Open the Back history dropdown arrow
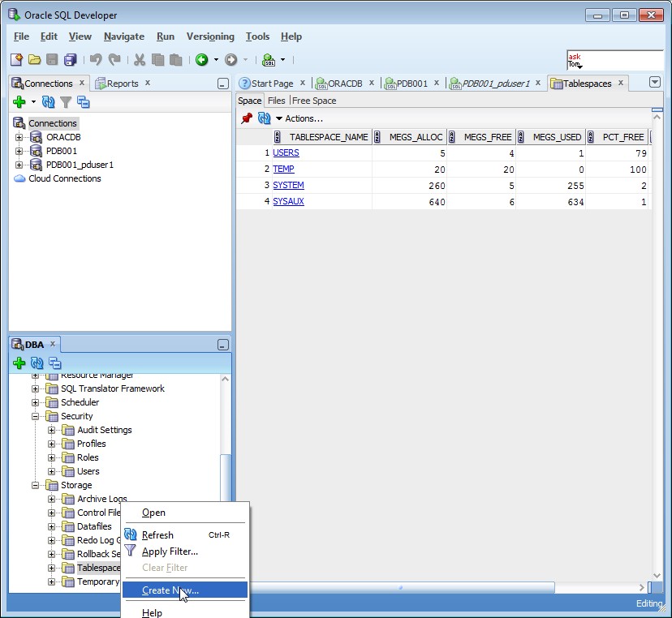This screenshot has width=672, height=618. click(216, 59)
